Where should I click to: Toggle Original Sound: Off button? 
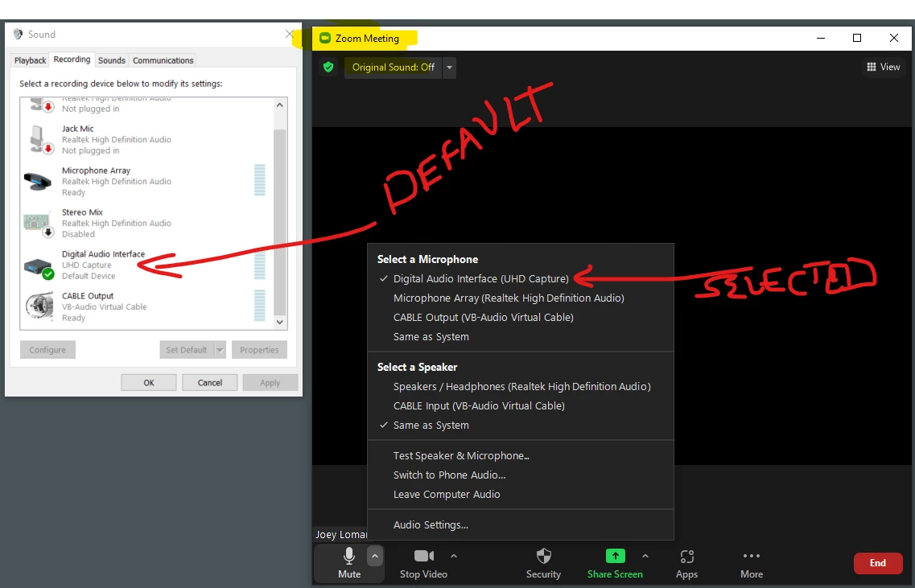pos(394,67)
